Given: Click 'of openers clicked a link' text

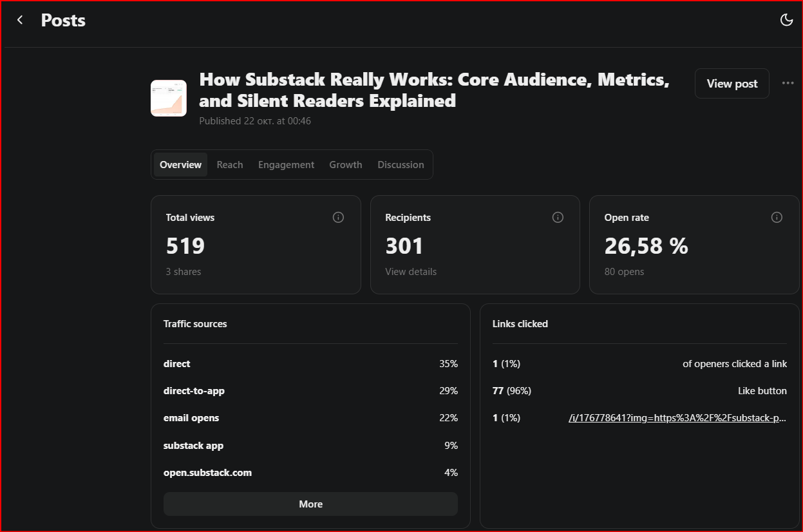Looking at the screenshot, I should (x=735, y=364).
